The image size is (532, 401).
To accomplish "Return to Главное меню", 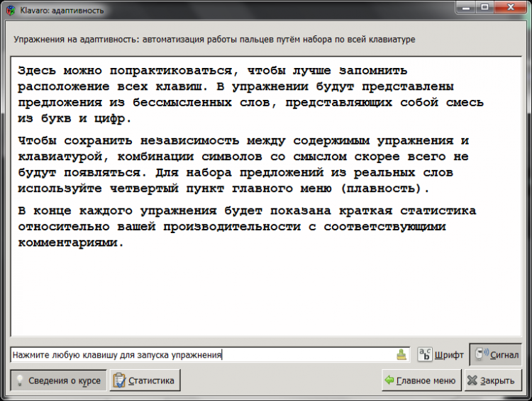I will 421,380.
